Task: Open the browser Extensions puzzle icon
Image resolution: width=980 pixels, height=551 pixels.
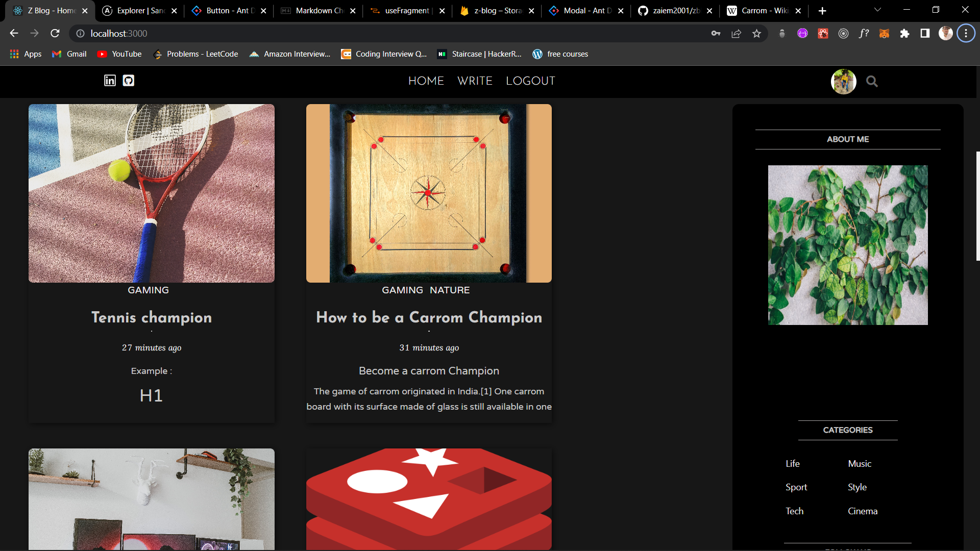Action: coord(904,34)
